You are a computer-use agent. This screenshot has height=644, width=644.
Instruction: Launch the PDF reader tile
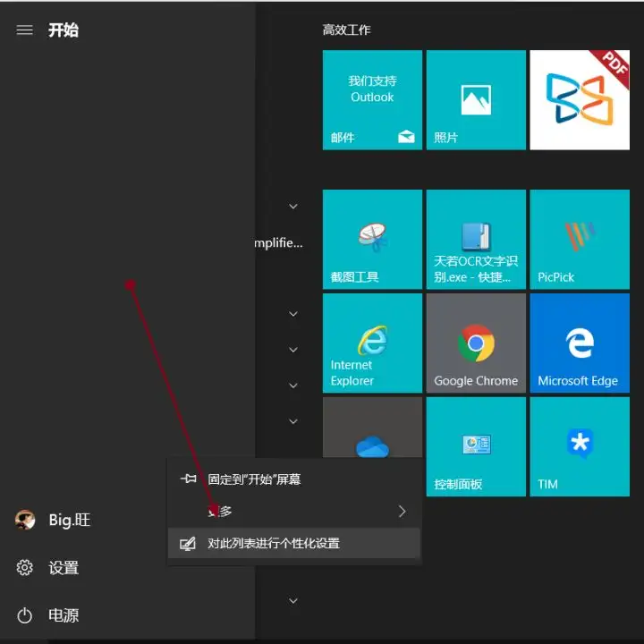tap(580, 100)
